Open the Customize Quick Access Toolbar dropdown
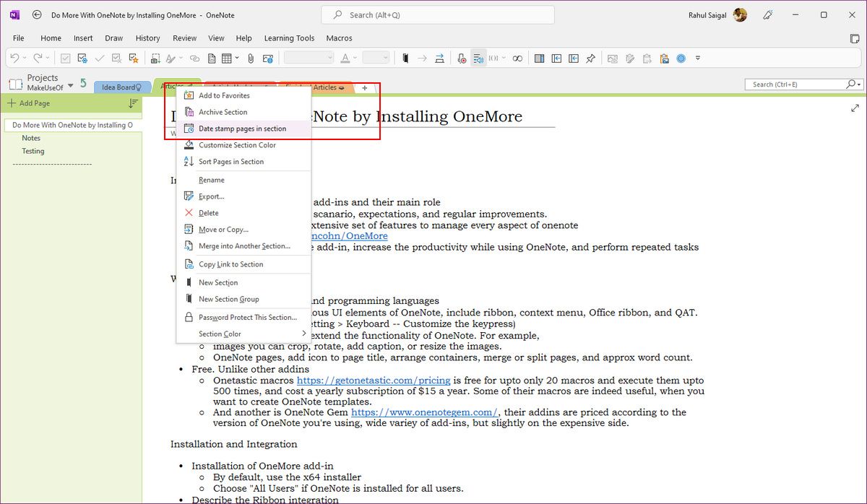 click(698, 58)
